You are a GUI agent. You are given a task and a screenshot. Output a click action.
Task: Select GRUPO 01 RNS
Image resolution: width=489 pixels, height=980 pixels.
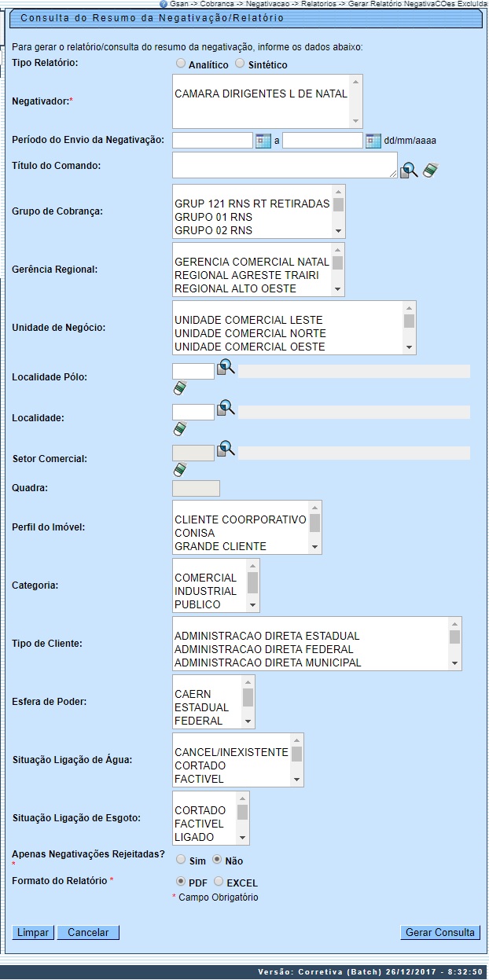coord(213,217)
